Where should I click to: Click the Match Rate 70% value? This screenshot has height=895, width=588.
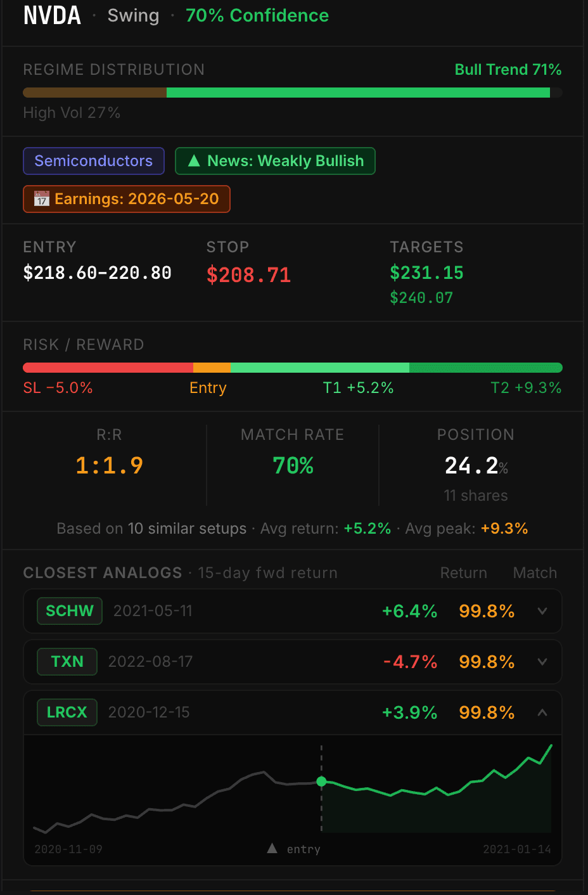pos(293,466)
